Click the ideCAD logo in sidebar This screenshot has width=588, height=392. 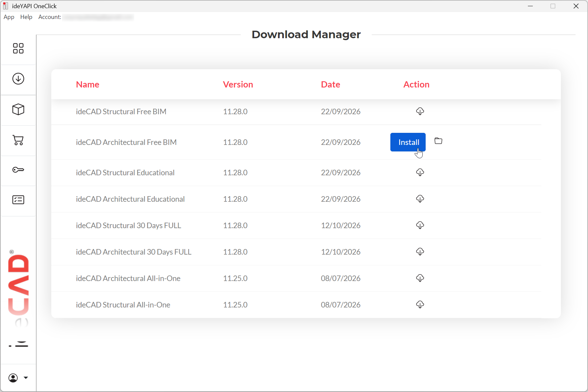pyautogui.click(x=19, y=299)
